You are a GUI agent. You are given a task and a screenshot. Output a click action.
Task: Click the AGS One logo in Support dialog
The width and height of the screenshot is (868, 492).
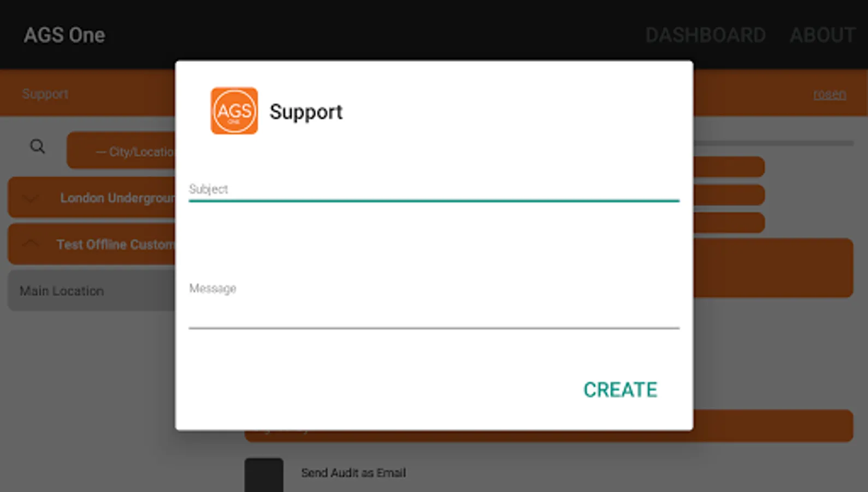(x=234, y=111)
